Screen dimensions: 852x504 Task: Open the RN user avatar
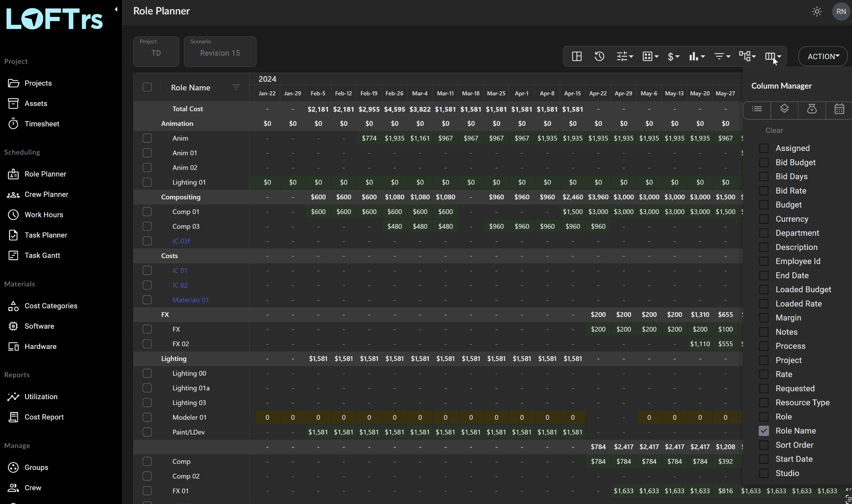(x=841, y=12)
